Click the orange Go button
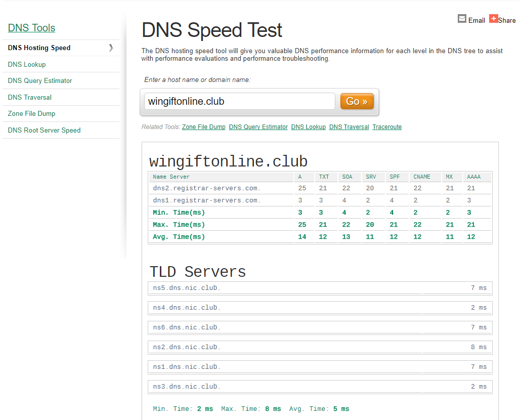 pos(357,101)
